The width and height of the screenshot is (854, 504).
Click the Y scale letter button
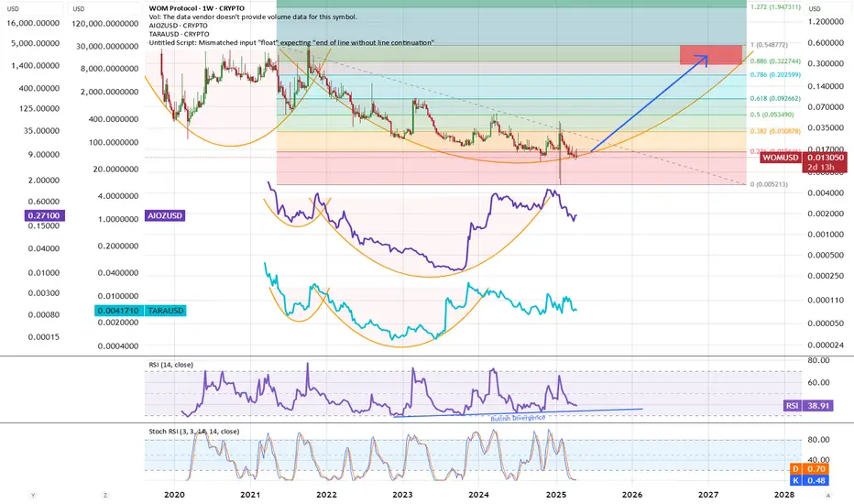point(33,495)
